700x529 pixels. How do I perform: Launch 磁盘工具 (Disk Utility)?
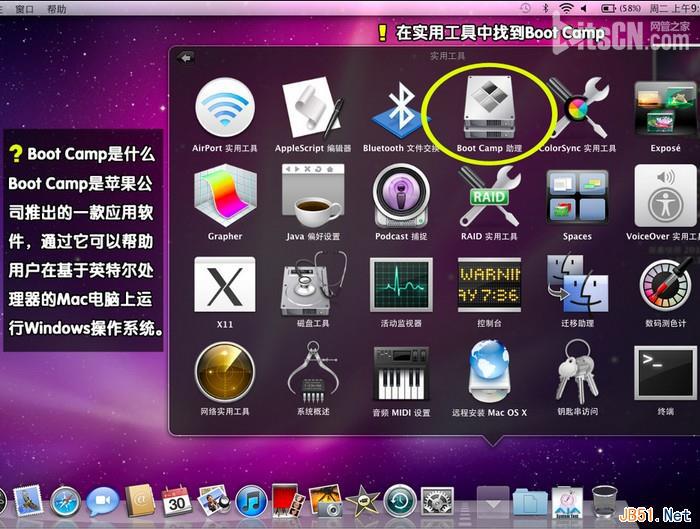pyautogui.click(x=312, y=284)
